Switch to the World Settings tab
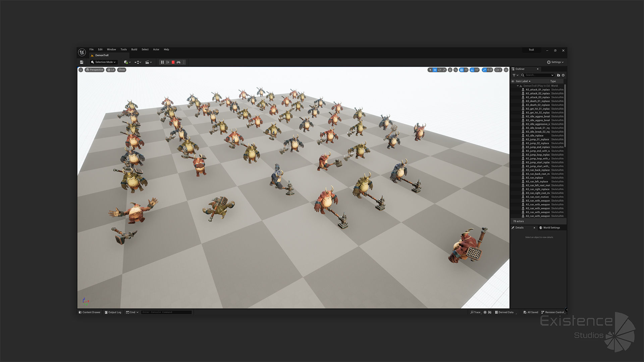The width and height of the screenshot is (644, 362). click(x=551, y=228)
